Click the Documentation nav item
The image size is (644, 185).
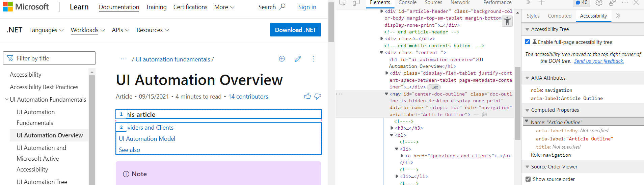click(119, 7)
